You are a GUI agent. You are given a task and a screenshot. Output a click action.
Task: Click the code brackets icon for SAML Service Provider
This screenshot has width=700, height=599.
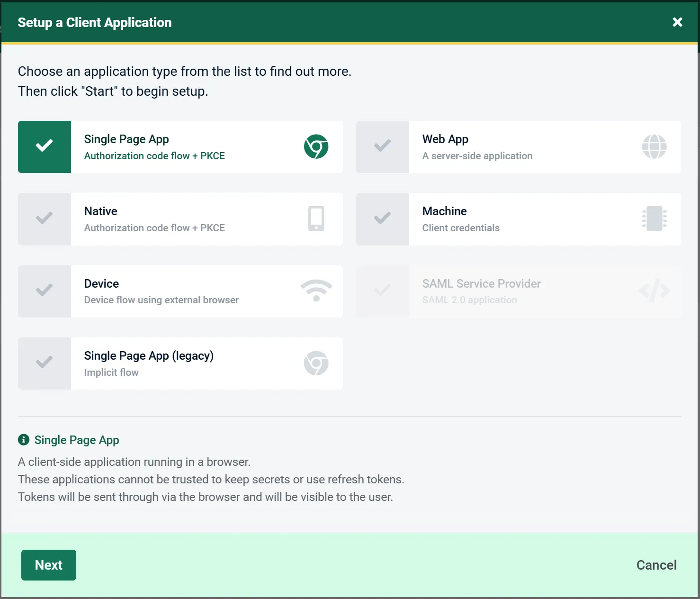coord(655,291)
